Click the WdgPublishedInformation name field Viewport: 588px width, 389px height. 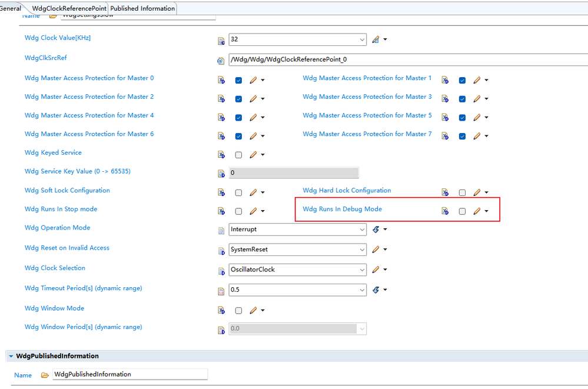tap(130, 374)
